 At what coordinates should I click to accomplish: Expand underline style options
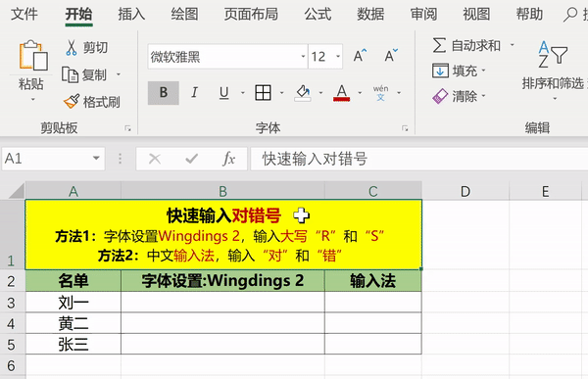click(243, 93)
